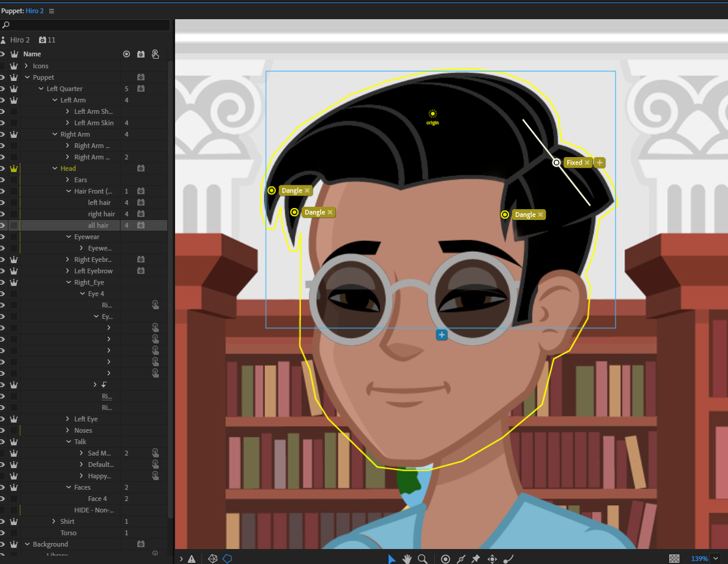This screenshot has height=564, width=728.
Task: Toggle the mesh display icon
Action: [213, 558]
